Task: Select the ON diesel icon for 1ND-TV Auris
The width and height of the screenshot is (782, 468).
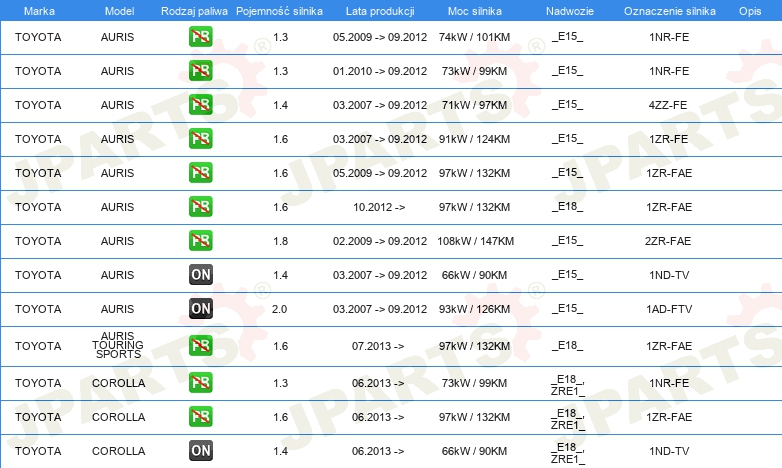Action: (x=200, y=274)
